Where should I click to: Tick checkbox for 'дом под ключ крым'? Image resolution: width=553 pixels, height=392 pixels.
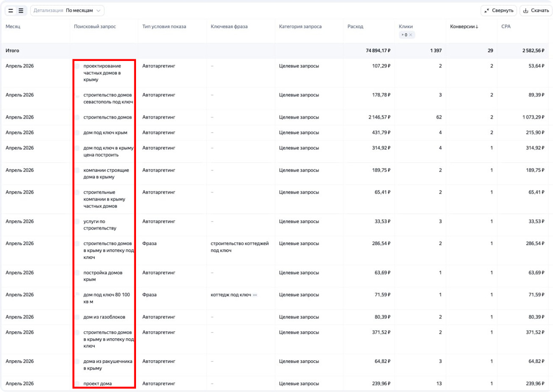pyautogui.click(x=77, y=133)
